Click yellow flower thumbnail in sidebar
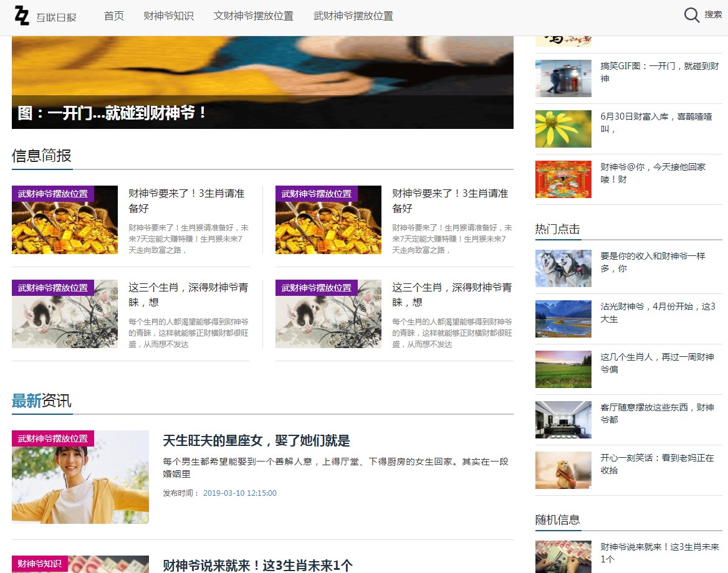Viewport: 728px width, 573px height. [x=563, y=129]
